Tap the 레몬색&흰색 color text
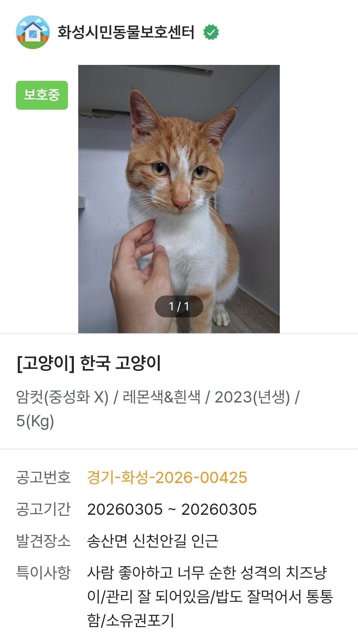This screenshot has height=644, width=358. coord(161,397)
